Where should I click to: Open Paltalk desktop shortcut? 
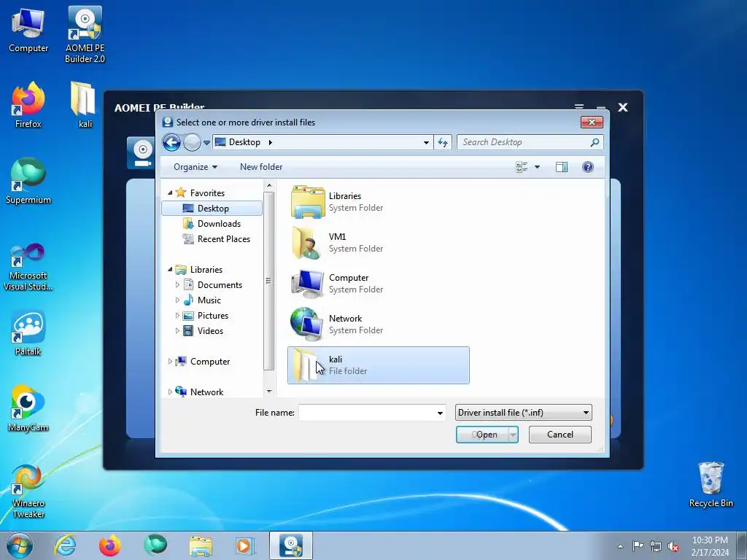pos(28,332)
